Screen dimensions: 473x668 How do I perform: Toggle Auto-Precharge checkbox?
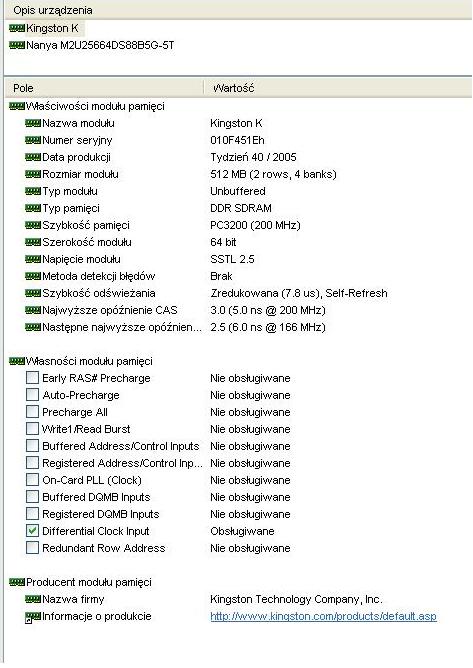point(32,394)
